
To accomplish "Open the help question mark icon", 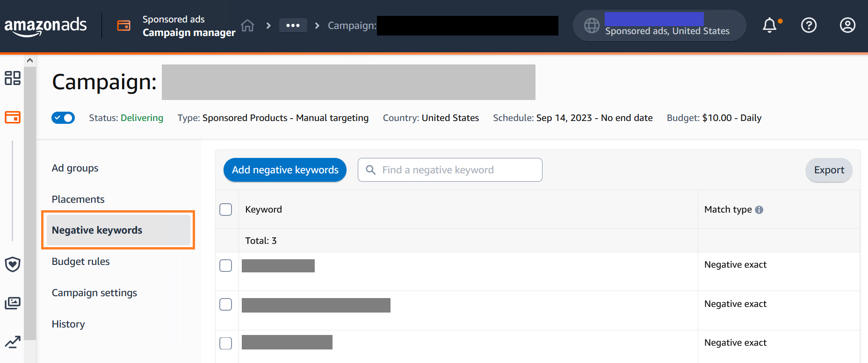I will (809, 25).
